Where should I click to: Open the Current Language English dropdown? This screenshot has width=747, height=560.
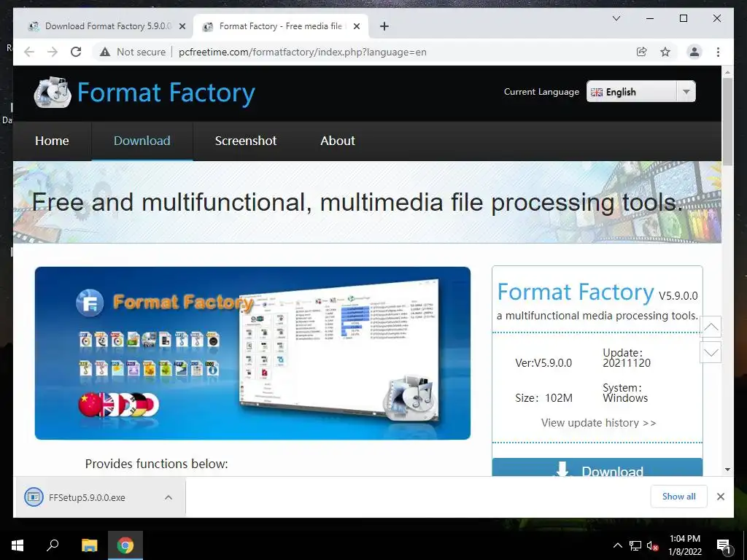[x=640, y=91]
